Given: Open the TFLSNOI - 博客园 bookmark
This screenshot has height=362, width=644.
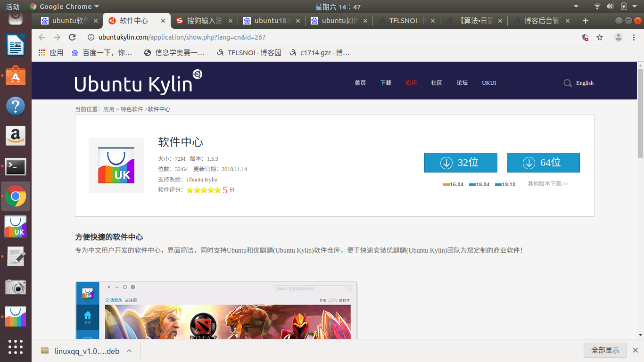Looking at the screenshot, I should click(x=249, y=53).
